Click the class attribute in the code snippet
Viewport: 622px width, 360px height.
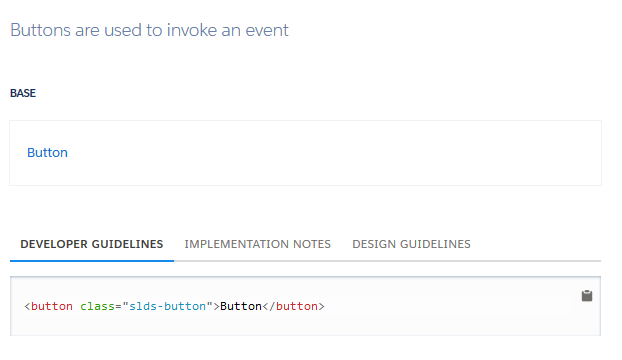(97, 306)
